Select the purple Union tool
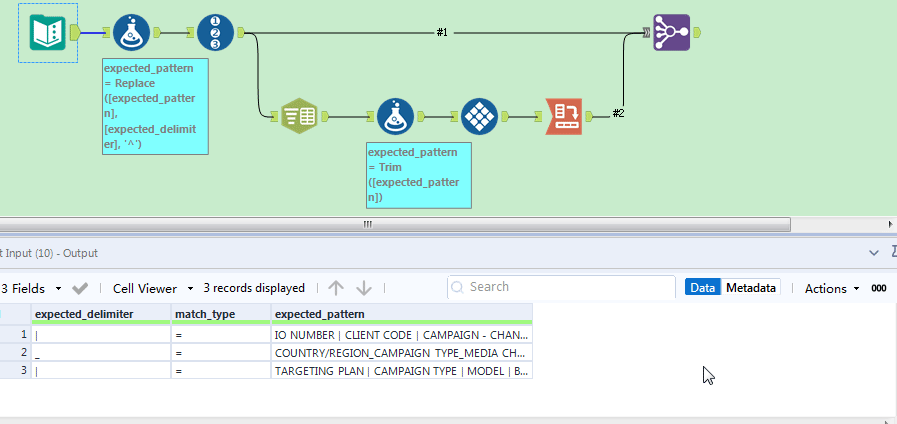 [672, 33]
